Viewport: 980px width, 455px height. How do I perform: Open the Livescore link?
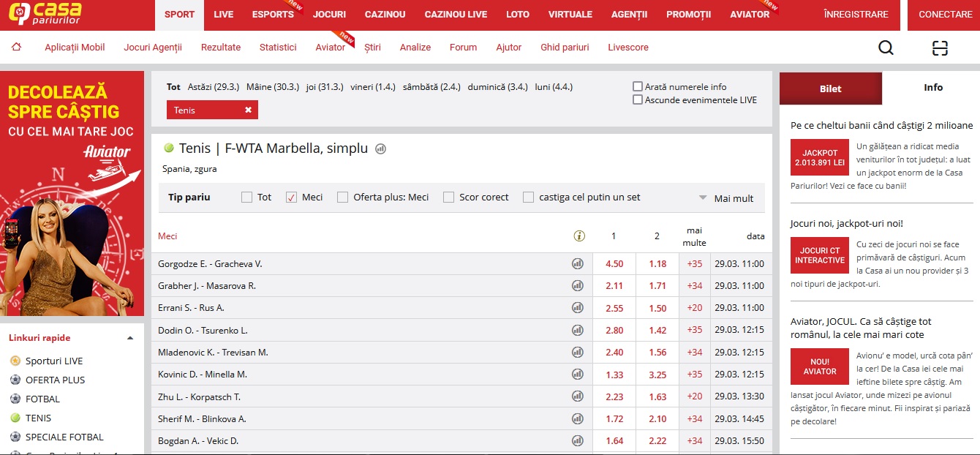tap(628, 48)
